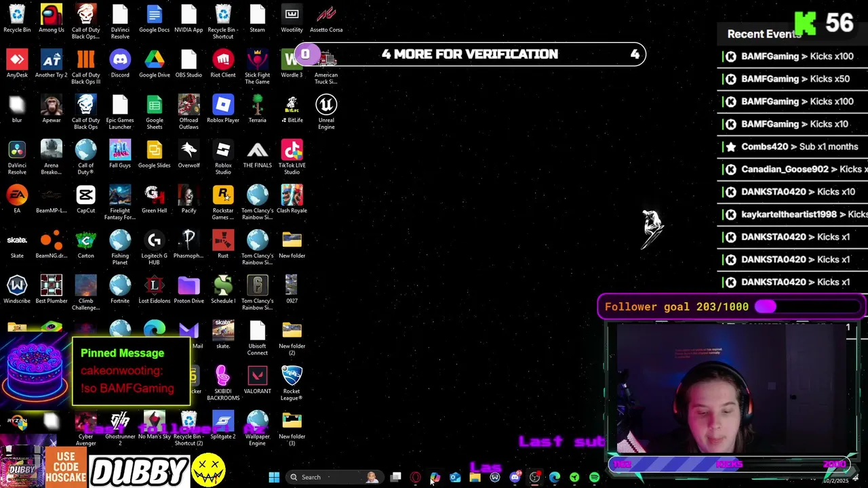
Task: Open Pacify game shortcut
Action: click(189, 200)
